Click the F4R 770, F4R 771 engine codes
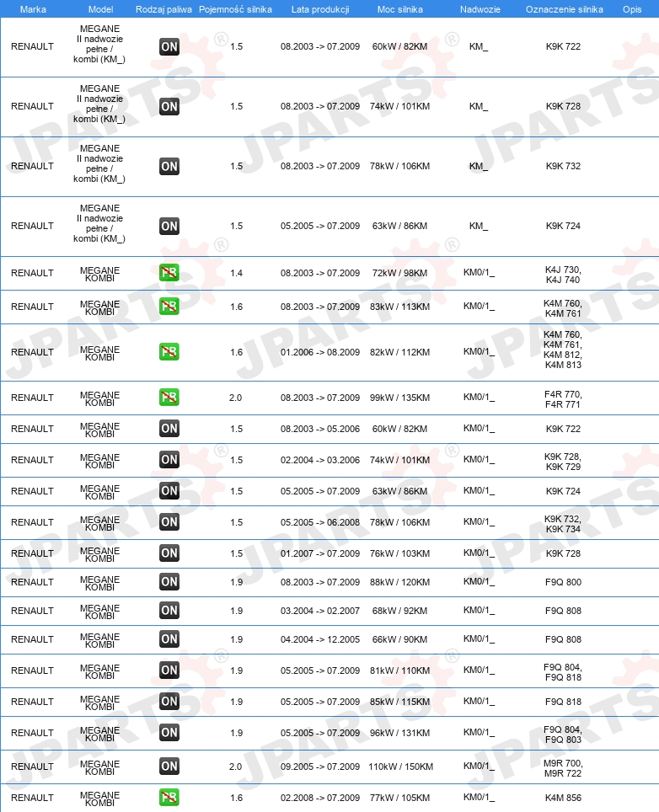The height and width of the screenshot is (812, 659). coord(563,399)
